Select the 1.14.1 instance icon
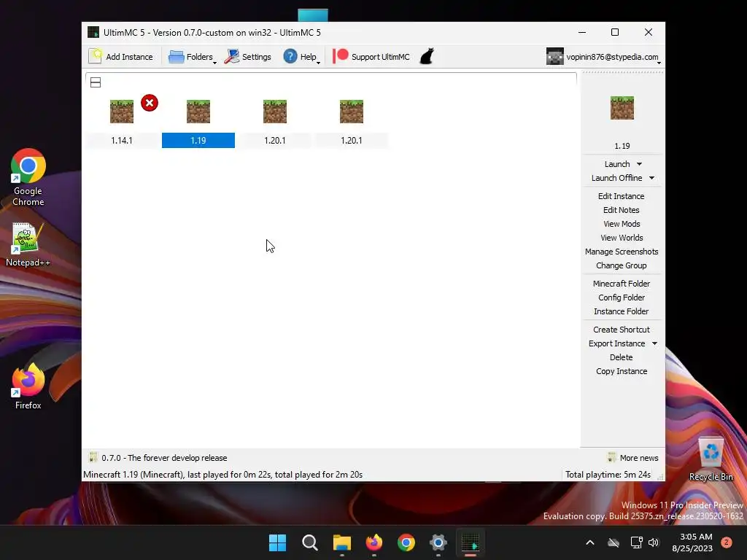Viewport: 747px width, 560px height. pos(122,112)
